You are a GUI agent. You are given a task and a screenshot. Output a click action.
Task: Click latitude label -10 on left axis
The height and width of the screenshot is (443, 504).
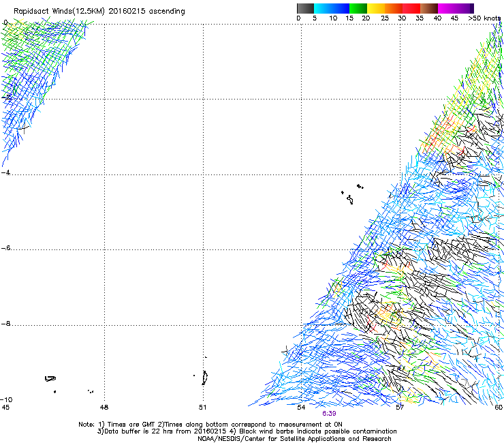pyautogui.click(x=6, y=399)
